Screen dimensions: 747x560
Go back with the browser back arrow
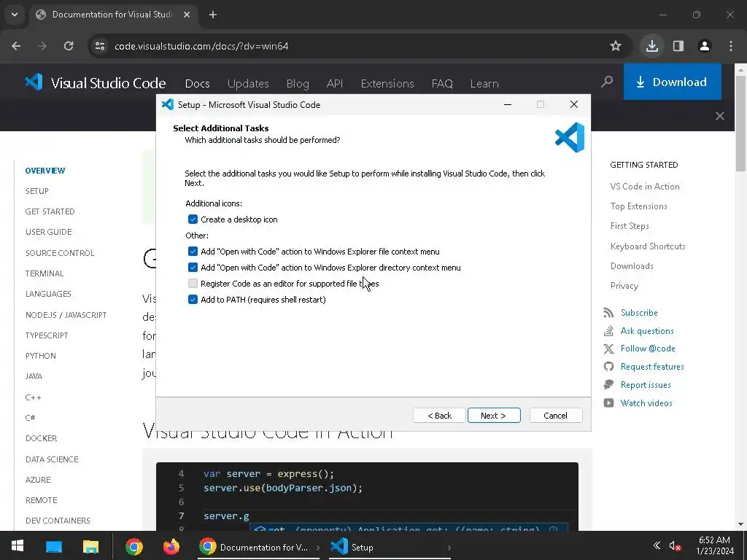(x=16, y=46)
